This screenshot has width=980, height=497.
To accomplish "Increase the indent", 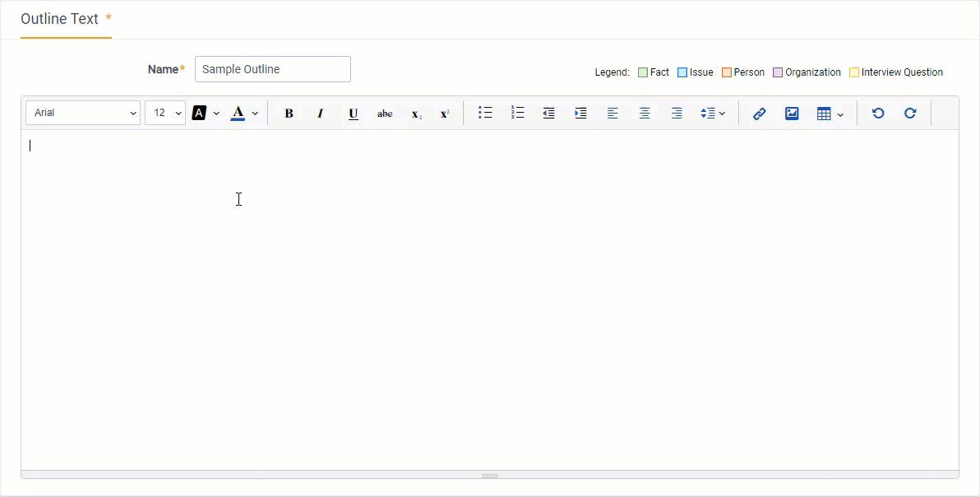I will tap(580, 114).
